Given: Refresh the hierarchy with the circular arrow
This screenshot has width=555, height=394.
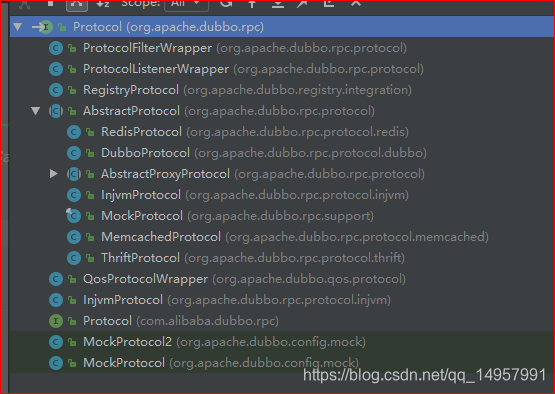Looking at the screenshot, I should click(226, 4).
